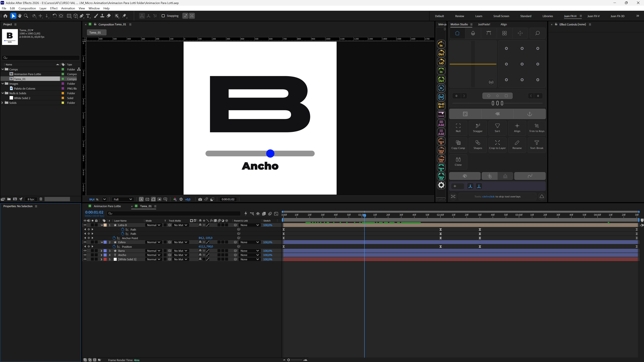The height and width of the screenshot is (362, 644).
Task: Expand the Solids folder in Project
Action: coord(2,103)
